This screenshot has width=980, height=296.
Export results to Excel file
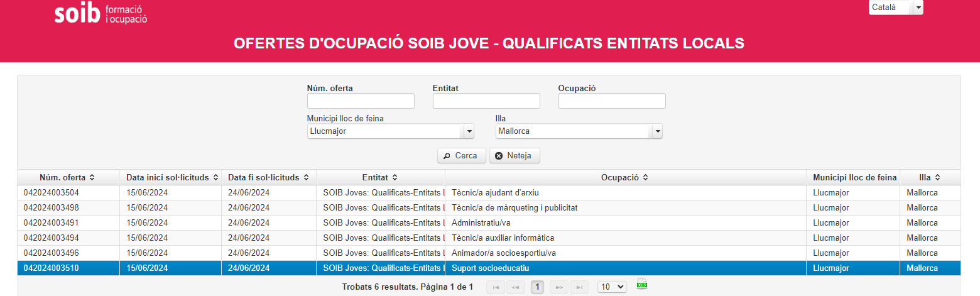click(641, 284)
